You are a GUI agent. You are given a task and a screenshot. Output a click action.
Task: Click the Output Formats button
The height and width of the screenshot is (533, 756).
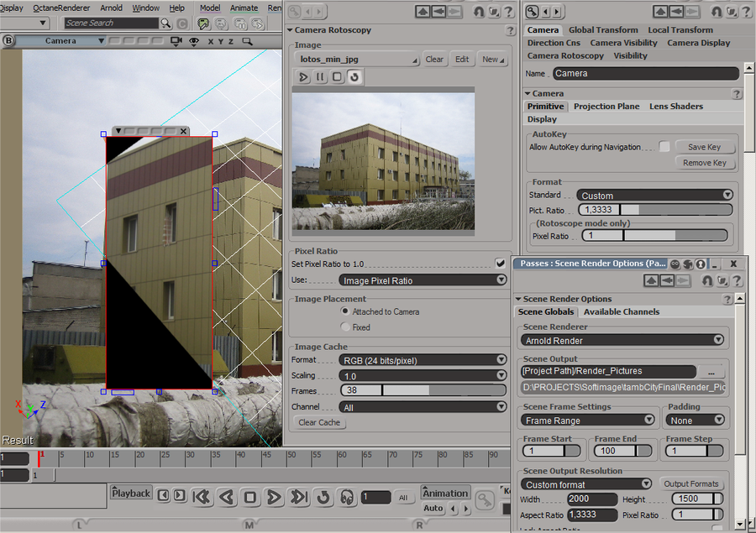point(691,483)
